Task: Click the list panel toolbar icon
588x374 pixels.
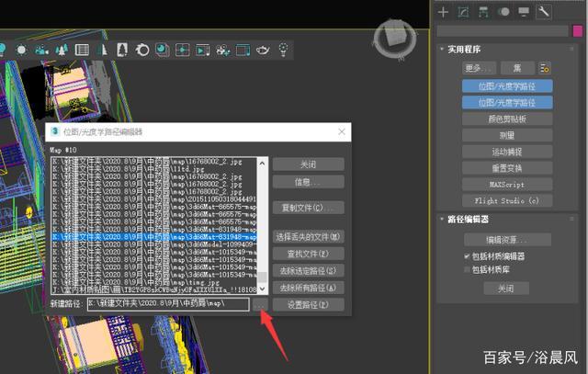Action: [82, 50]
